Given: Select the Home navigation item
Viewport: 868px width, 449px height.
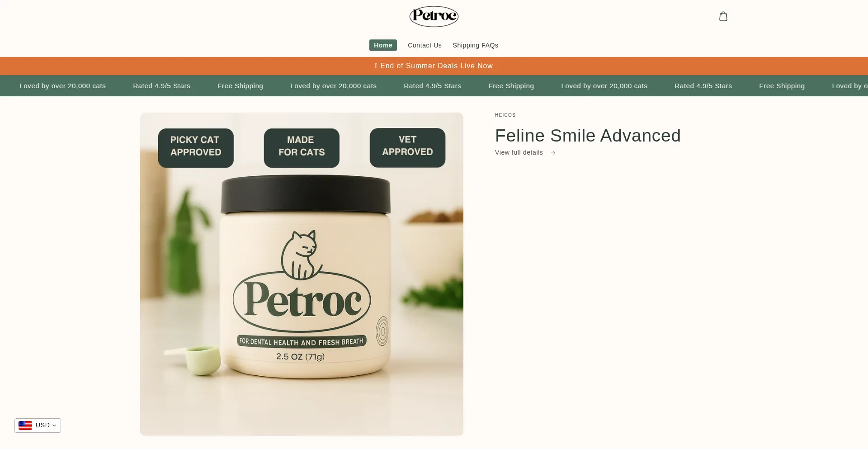Looking at the screenshot, I should click(383, 45).
